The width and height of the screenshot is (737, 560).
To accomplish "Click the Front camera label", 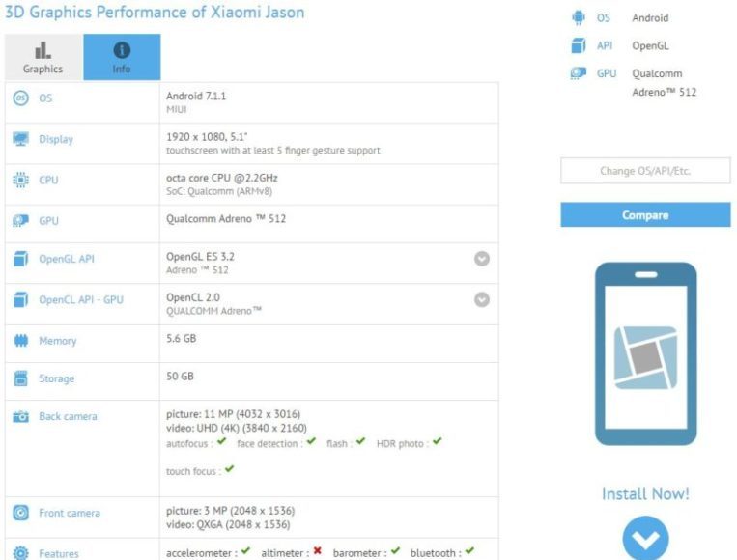I will (x=70, y=513).
